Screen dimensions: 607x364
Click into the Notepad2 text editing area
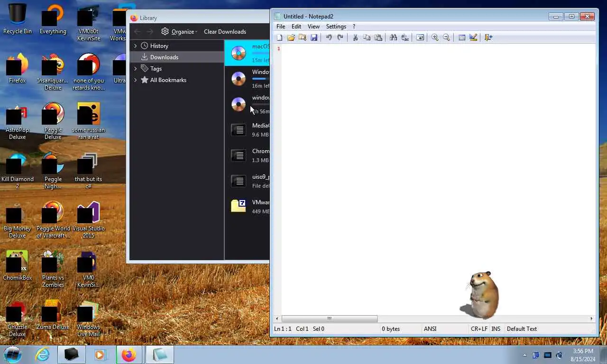coord(438,179)
